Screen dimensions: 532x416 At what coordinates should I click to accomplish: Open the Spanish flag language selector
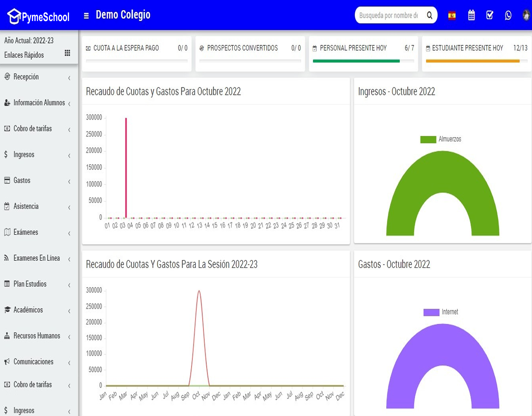click(452, 16)
